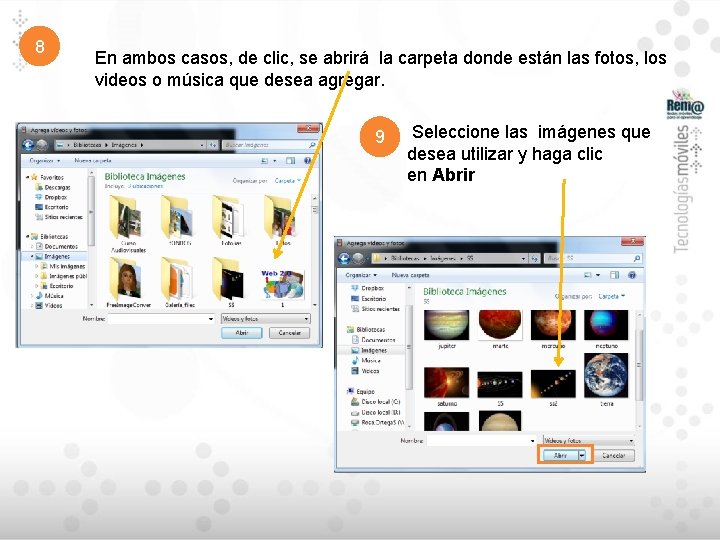Select Mis imágenes in folders dialog tree

63,266
